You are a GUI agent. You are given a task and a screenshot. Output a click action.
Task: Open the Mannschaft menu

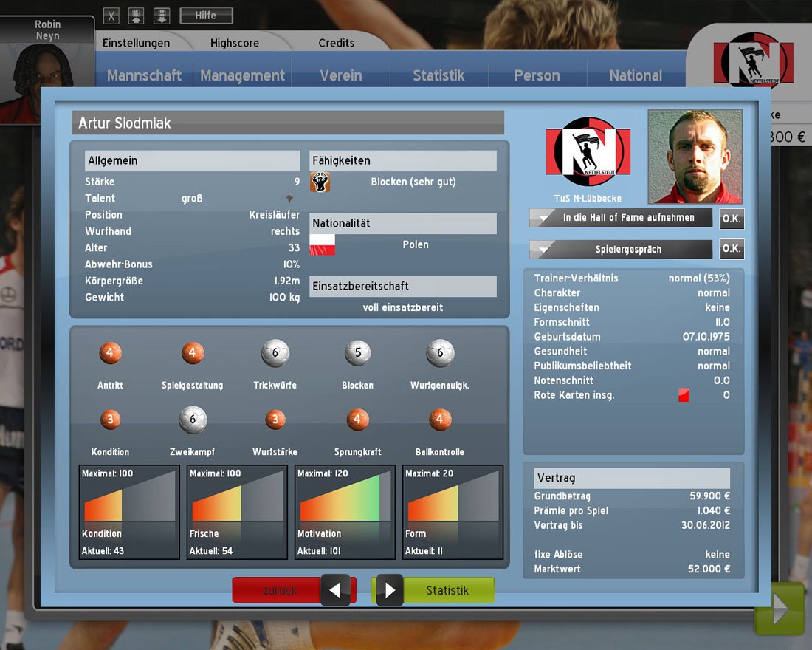(x=144, y=75)
